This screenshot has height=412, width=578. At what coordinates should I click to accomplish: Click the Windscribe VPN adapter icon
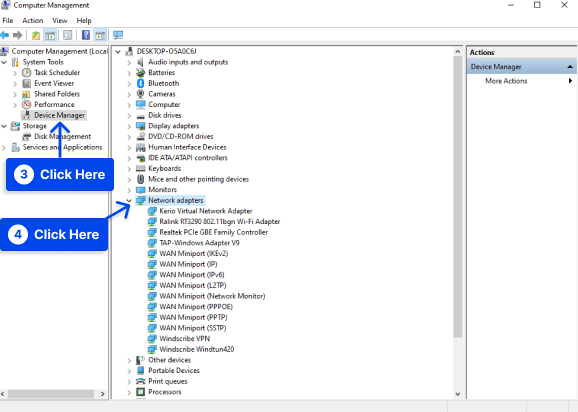click(152, 338)
